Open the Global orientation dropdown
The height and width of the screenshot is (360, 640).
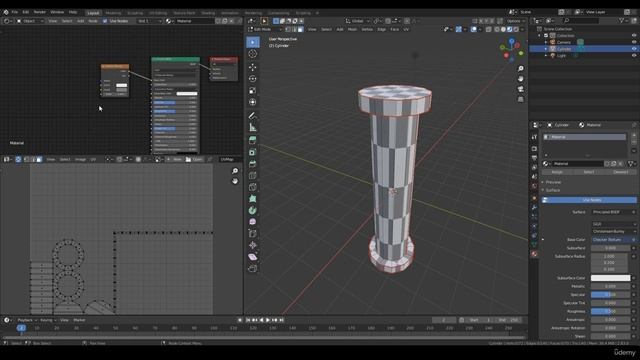coord(358,21)
